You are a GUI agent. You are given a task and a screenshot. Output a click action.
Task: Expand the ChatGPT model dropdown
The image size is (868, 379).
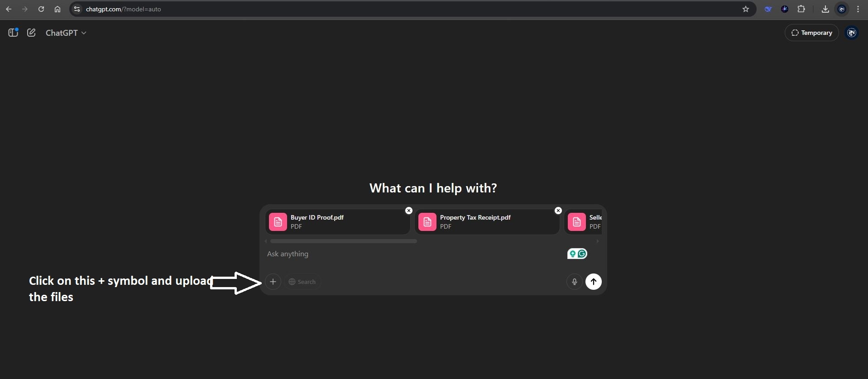pyautogui.click(x=66, y=33)
